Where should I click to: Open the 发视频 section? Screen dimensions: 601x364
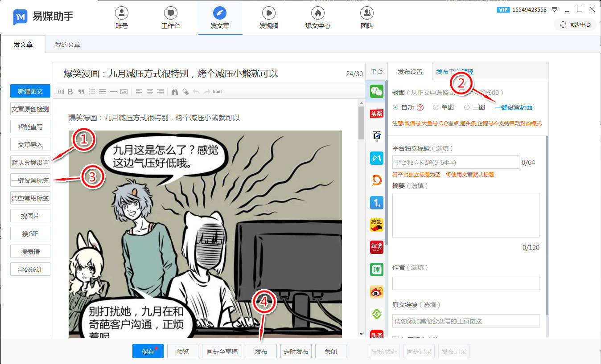click(269, 18)
